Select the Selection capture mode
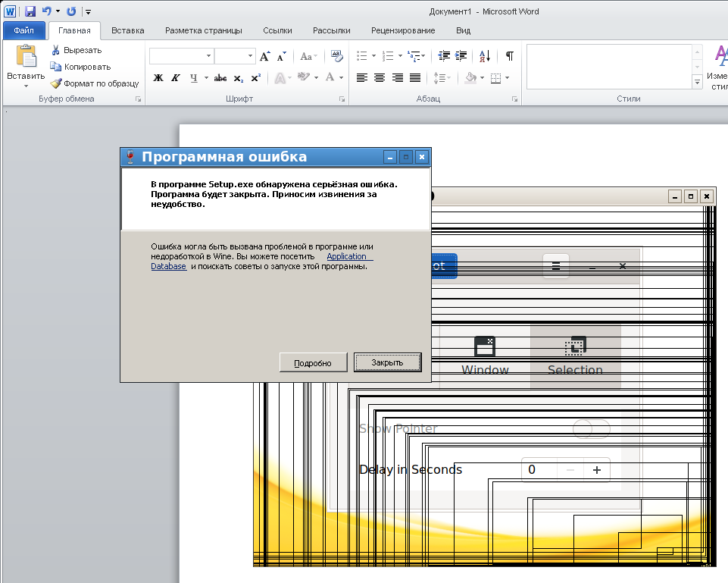This screenshot has width=728, height=583. 575,356
